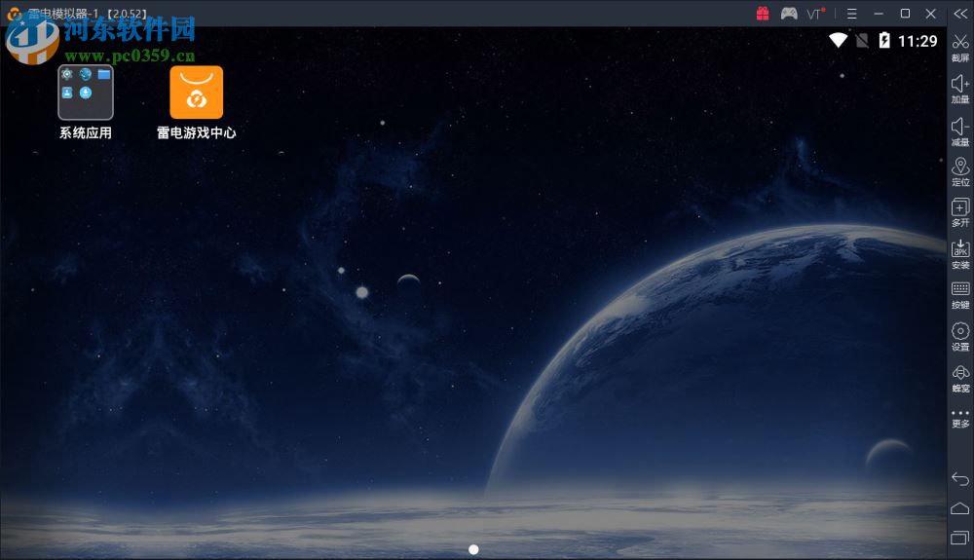
Task: Click the no-SIM signal status icon
Action: (x=862, y=41)
